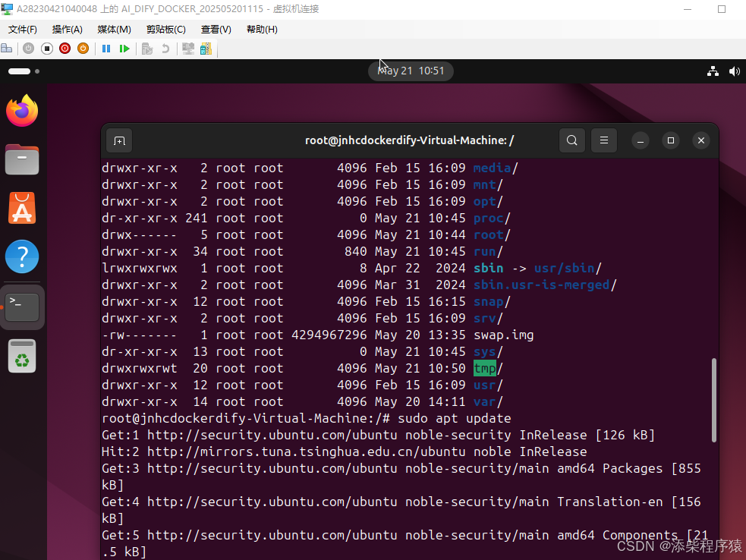Viewport: 746px width, 560px height.
Task: Click the mnt directory name
Action: click(484, 184)
